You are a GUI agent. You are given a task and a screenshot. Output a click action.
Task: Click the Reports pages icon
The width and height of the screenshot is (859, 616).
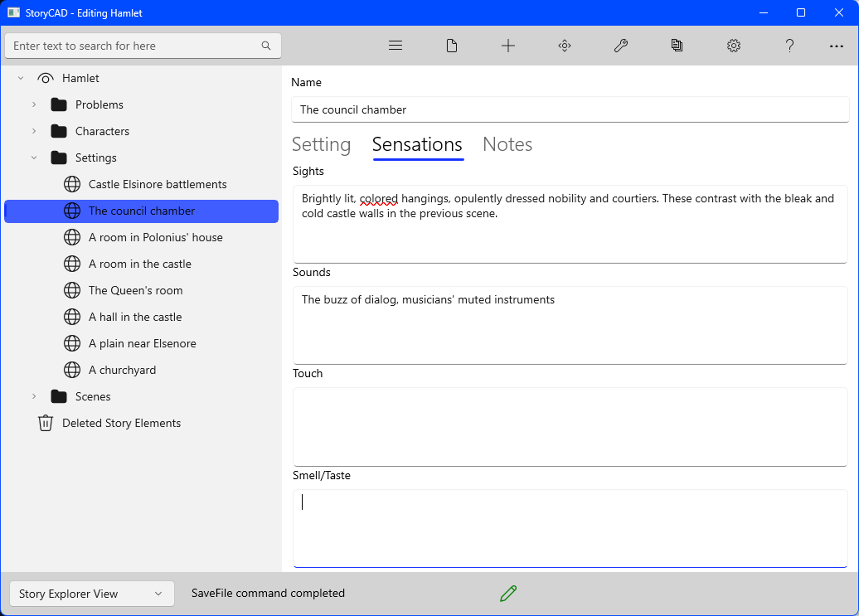677,46
